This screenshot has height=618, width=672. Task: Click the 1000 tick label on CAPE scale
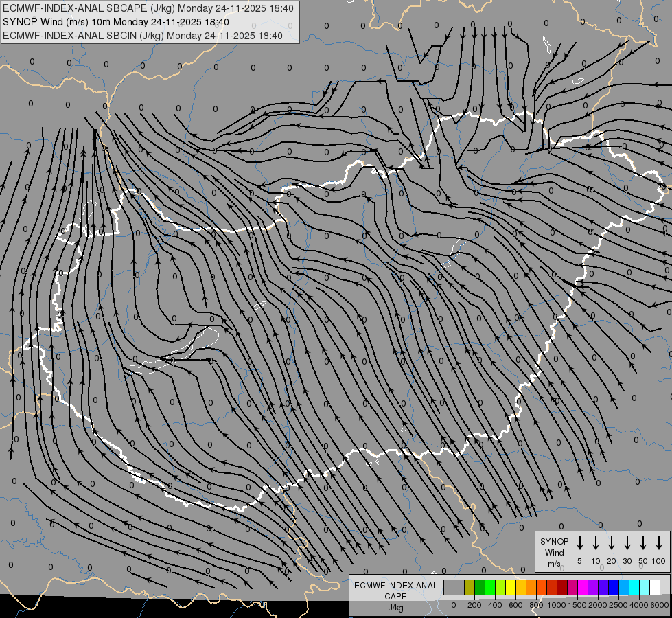[557, 605]
